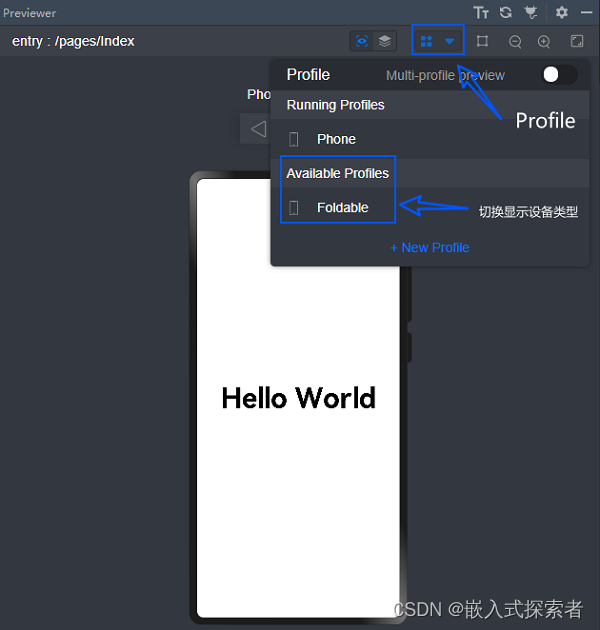Toggle Multi-profile preview switch

559,75
